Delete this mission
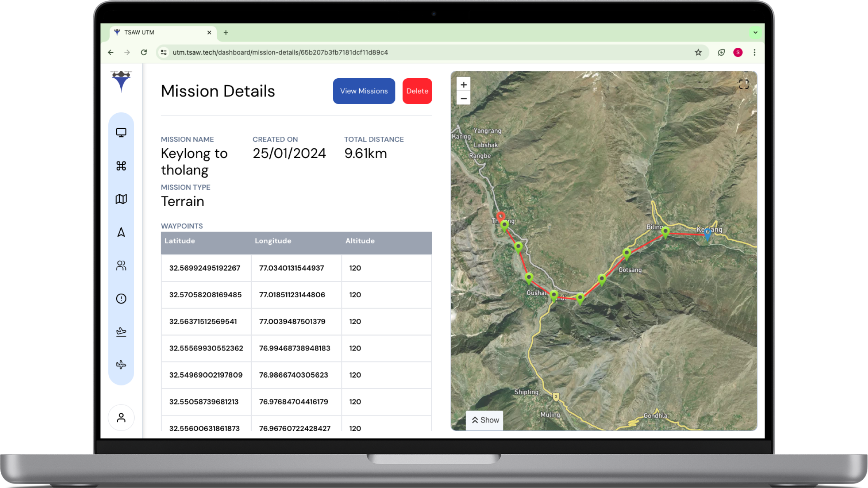 (x=417, y=91)
